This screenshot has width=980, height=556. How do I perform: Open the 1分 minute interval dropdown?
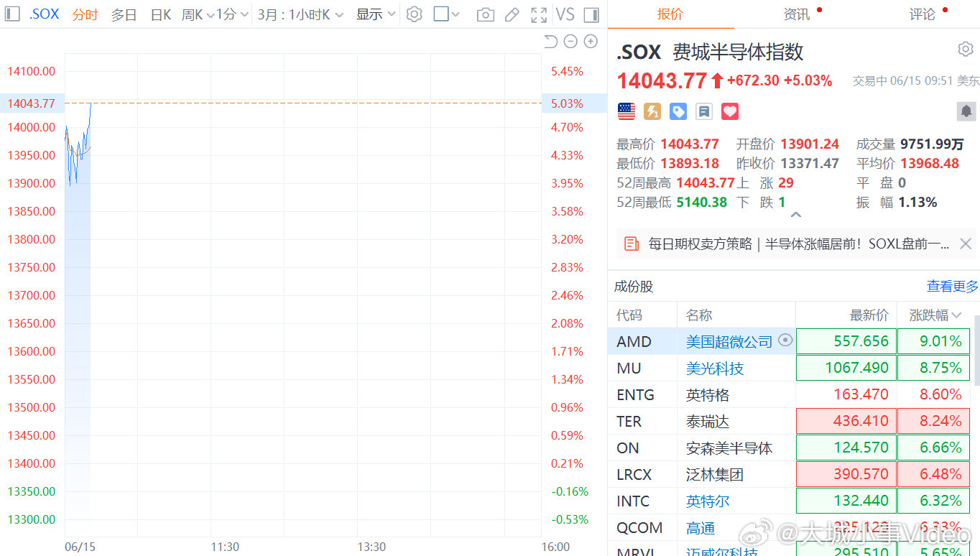pos(233,14)
